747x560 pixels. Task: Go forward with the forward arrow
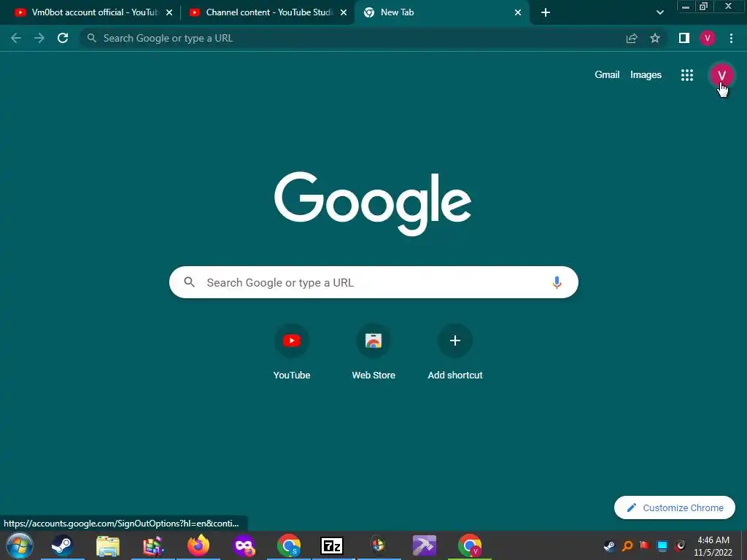(x=39, y=38)
